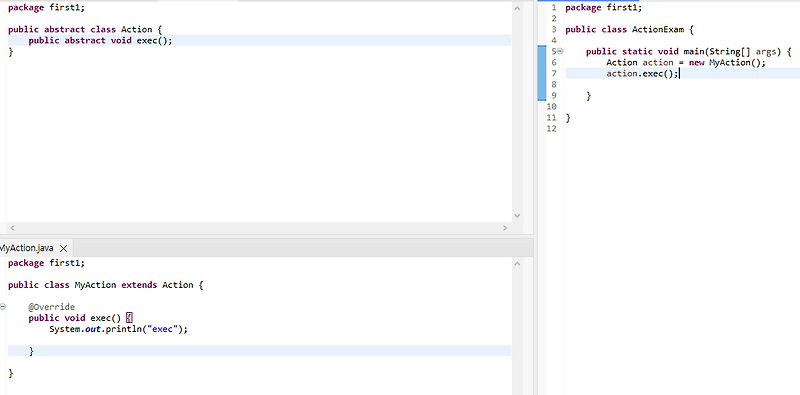The image size is (800, 395).
Task: Click 'public class MyAction extends Action' line
Action: [x=106, y=285]
